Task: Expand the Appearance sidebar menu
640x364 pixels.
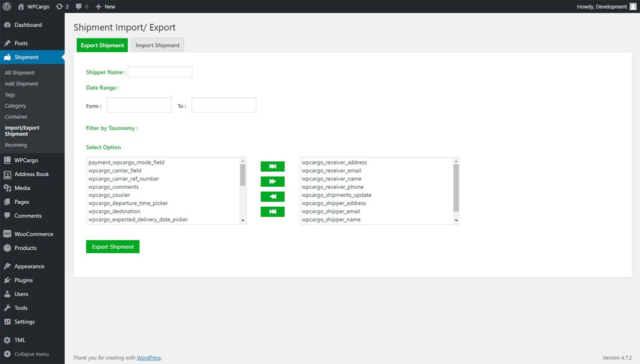Action: [x=29, y=266]
